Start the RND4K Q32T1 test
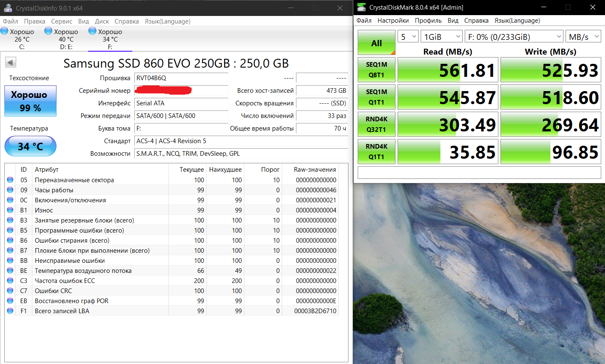Screen dimensions: 605x364 point(377,124)
